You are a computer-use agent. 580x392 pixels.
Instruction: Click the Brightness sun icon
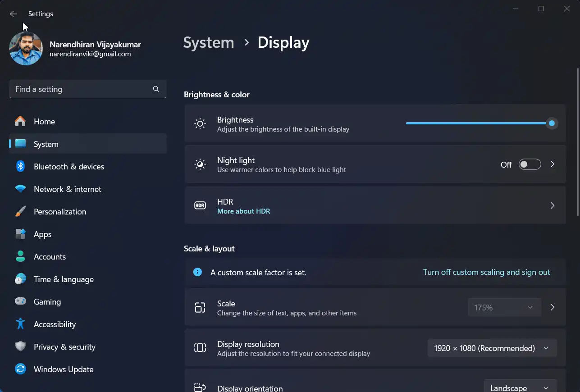[x=200, y=123]
